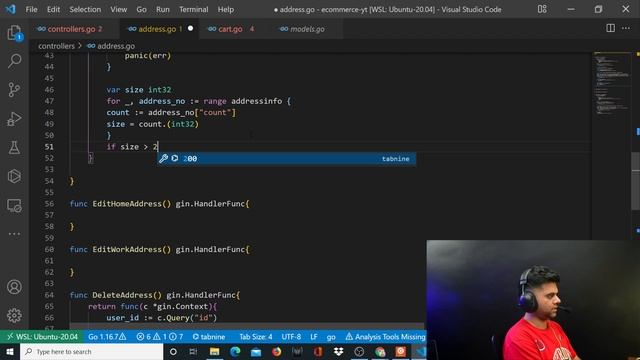Open the Terminal menu

click(193, 9)
